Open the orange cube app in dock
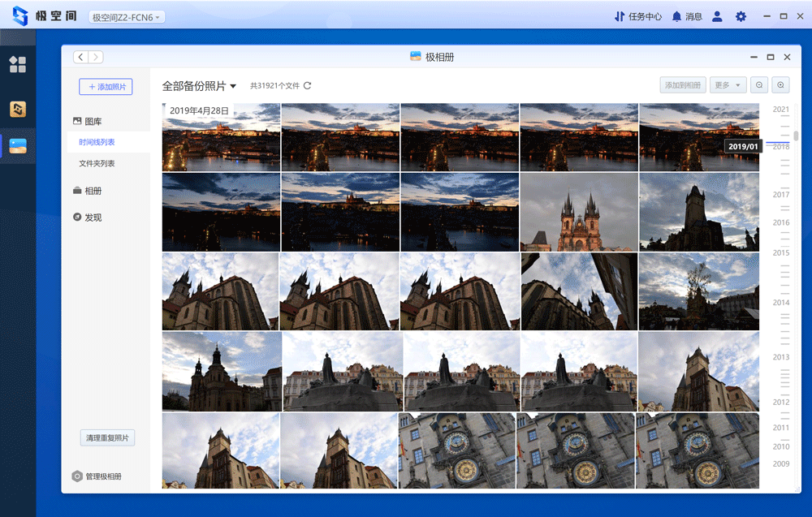The width and height of the screenshot is (812, 517). tap(18, 109)
